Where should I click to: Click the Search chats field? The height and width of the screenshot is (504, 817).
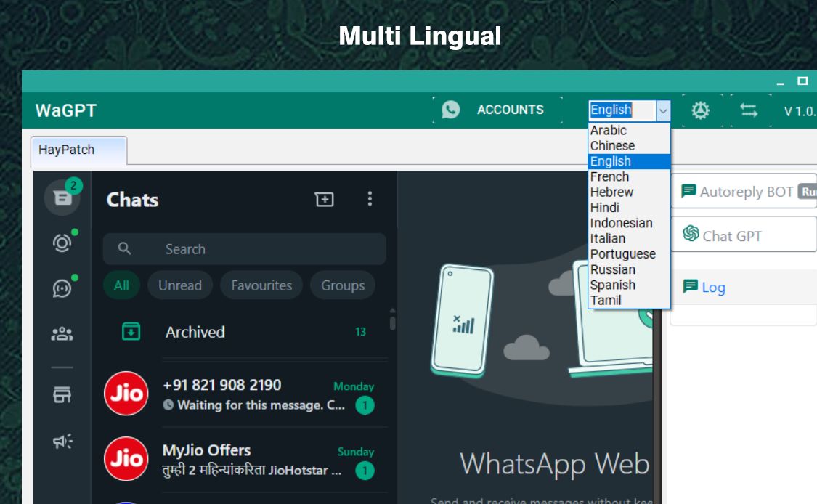(x=244, y=249)
